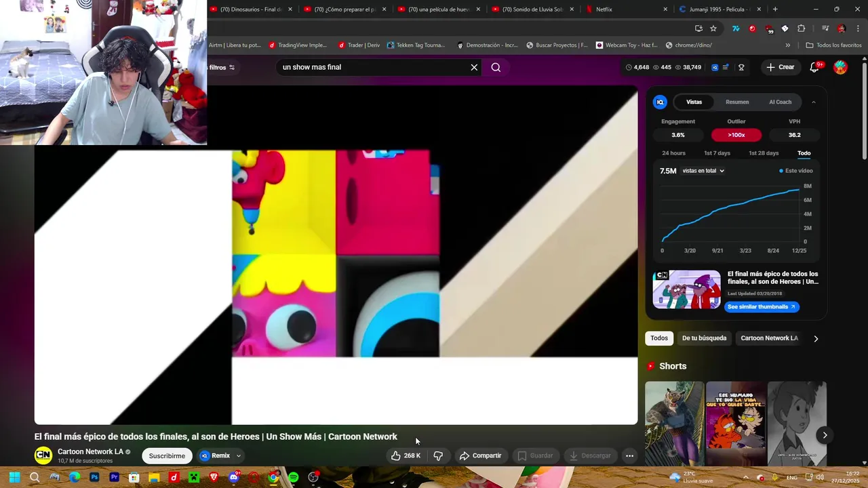Image resolution: width=868 pixels, height=488 pixels.
Task: Click the vidIQ Remix button
Action: (x=215, y=456)
